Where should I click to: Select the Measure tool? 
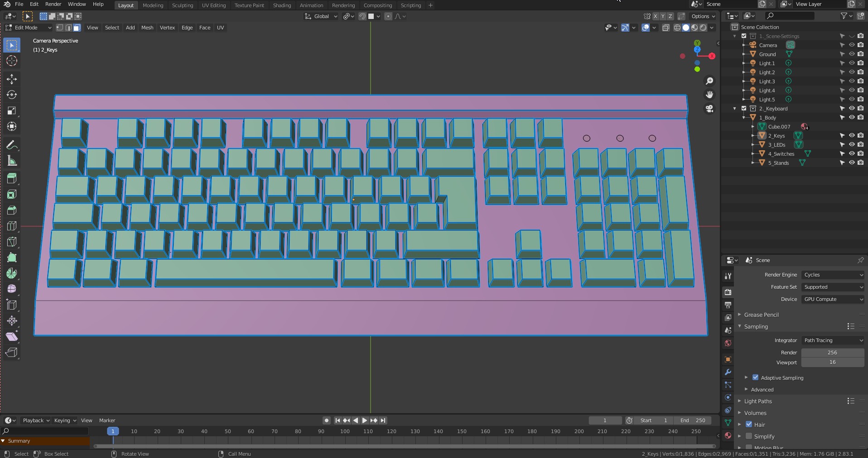12,161
